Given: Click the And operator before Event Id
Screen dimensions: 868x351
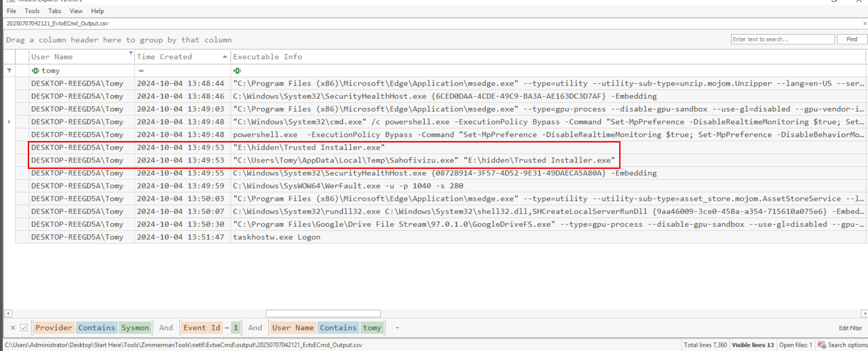Looking at the screenshot, I should click(166, 328).
